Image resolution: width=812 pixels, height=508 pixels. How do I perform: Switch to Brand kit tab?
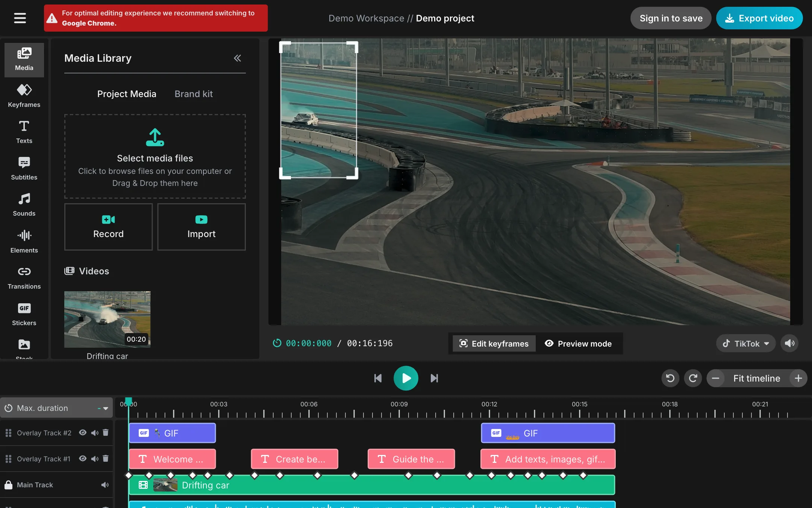tap(194, 94)
